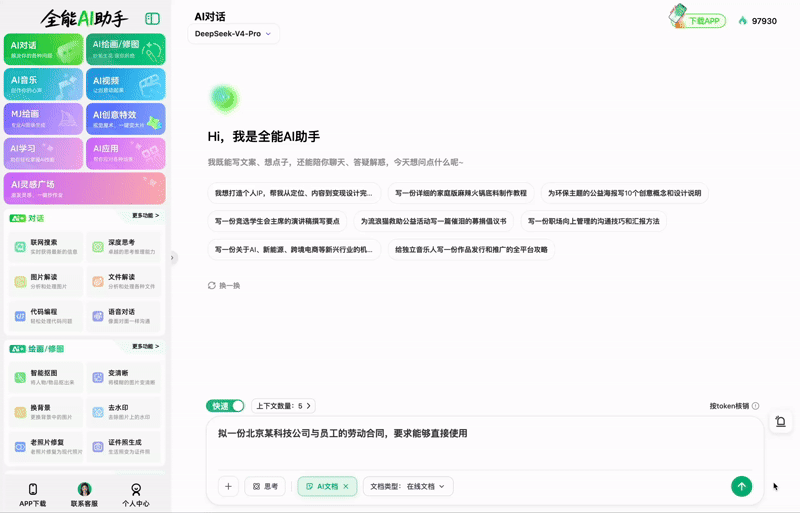Choose the 环保主题的公益海报 prompt suggestion

tap(624, 193)
